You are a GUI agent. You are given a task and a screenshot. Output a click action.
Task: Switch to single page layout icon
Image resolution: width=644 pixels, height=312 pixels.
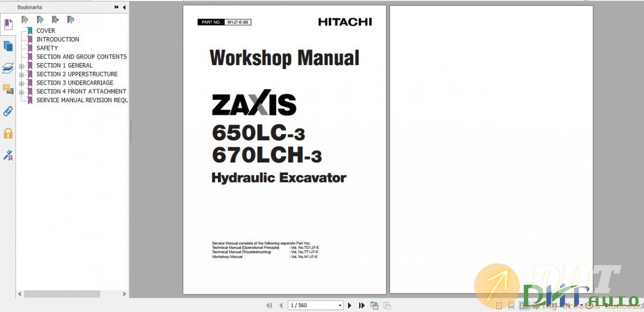point(499,306)
